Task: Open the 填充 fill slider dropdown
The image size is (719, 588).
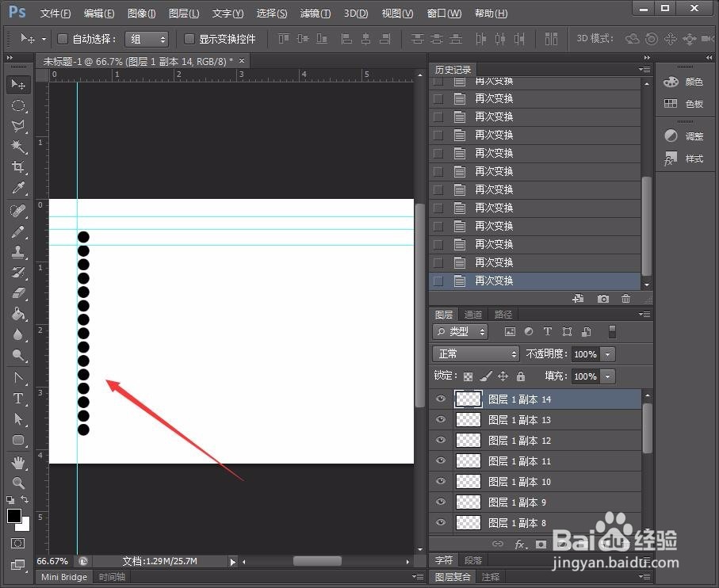Action: pyautogui.click(x=607, y=376)
